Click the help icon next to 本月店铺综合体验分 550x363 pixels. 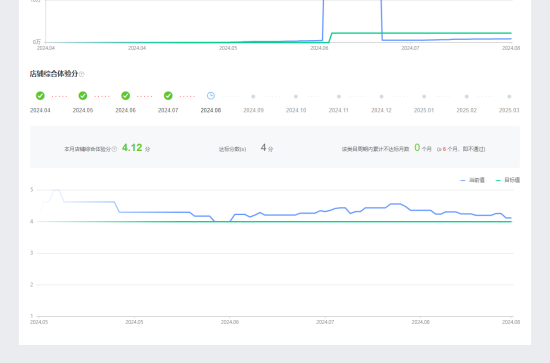click(114, 149)
